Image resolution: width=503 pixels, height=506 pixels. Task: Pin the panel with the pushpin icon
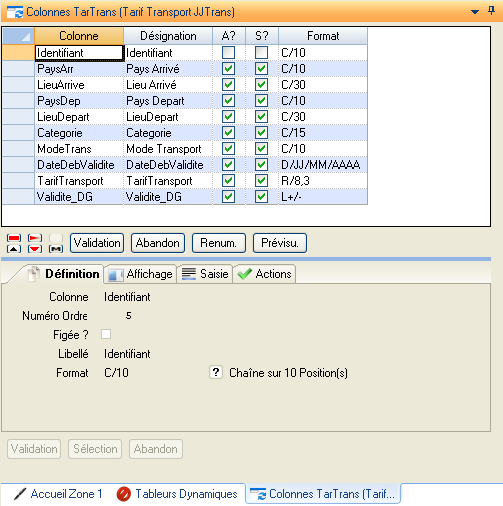[x=491, y=11]
